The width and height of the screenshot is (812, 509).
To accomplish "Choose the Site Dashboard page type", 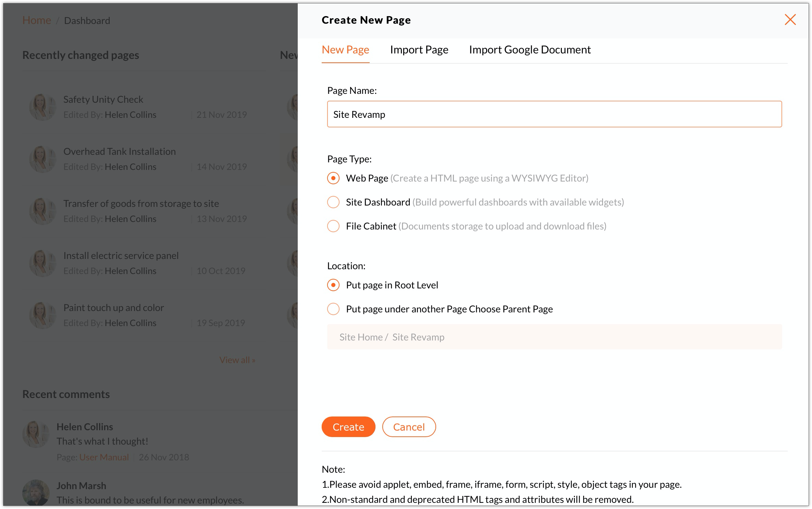I will point(333,202).
